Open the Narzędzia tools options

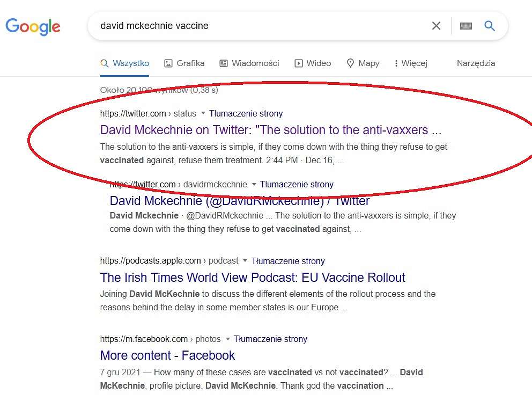click(x=476, y=63)
